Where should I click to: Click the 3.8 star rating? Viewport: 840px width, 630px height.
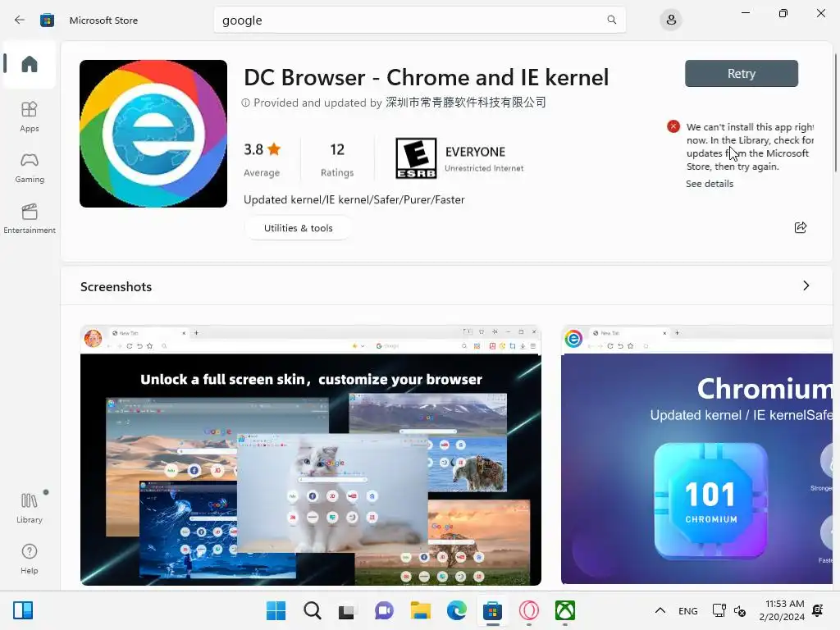(x=262, y=149)
